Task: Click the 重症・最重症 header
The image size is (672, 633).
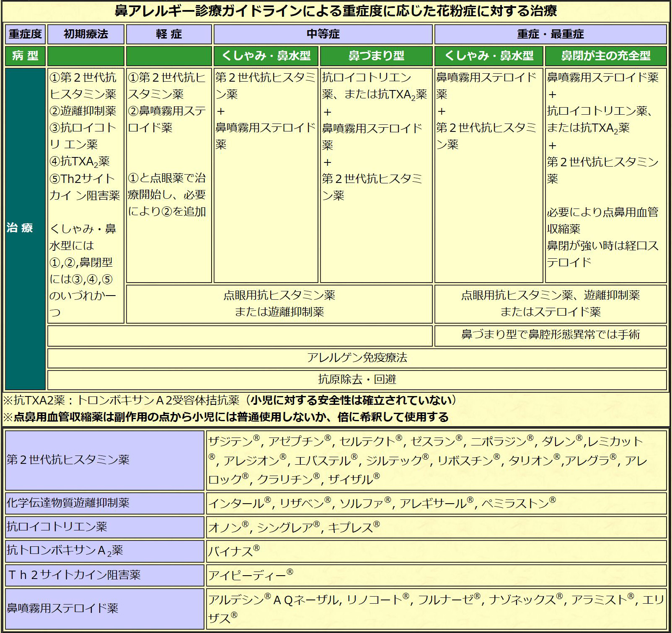Action: [551, 35]
